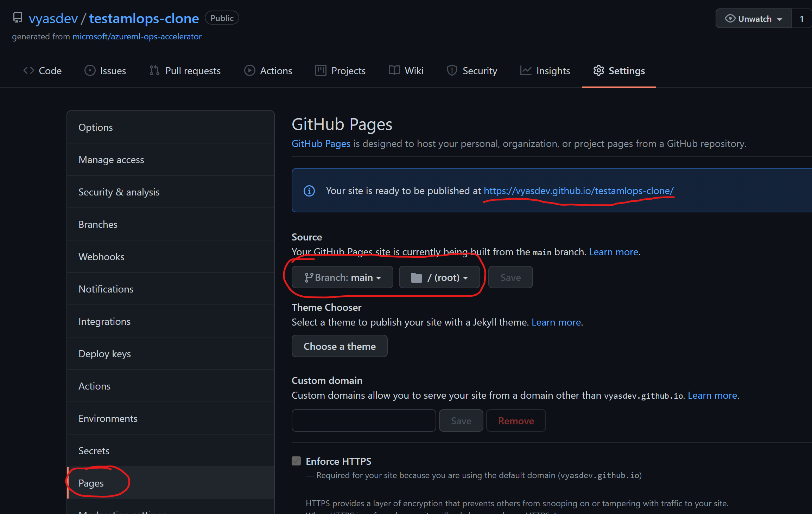
Task: Switch to the Code tab
Action: click(x=43, y=71)
